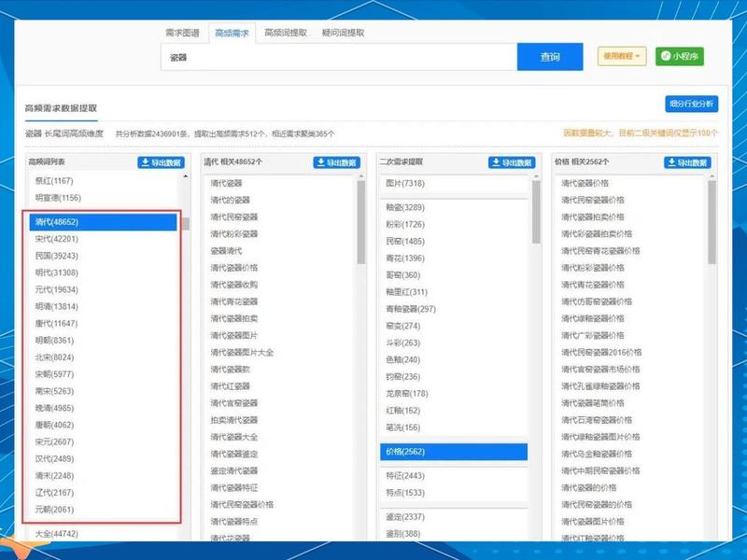Click 清代孔雀绿釉瓷器价格 keyword
Viewport: 747px width, 560px height.
[600, 386]
